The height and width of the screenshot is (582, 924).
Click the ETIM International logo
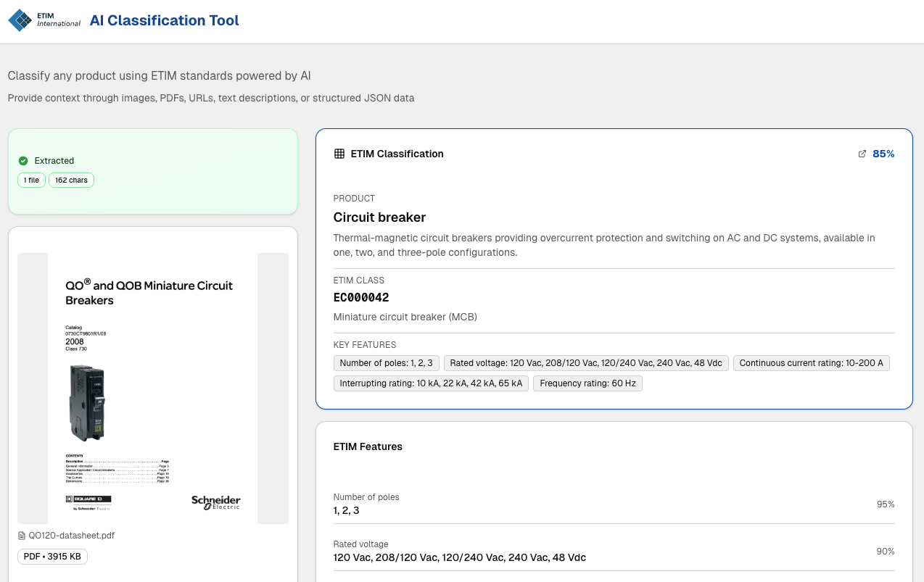click(44, 20)
